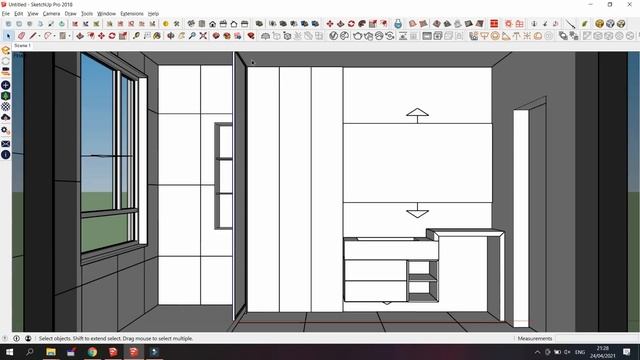Open File Explorer from the taskbar
The image size is (640, 360).
51,352
